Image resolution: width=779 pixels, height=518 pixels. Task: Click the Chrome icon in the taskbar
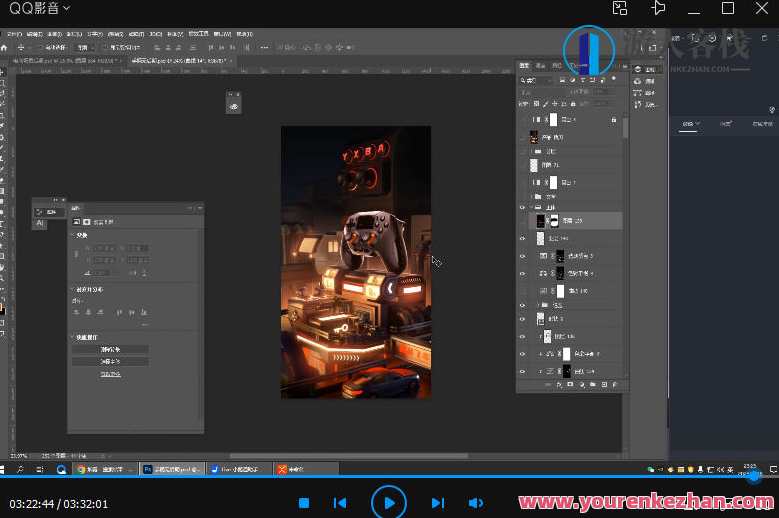click(81, 468)
